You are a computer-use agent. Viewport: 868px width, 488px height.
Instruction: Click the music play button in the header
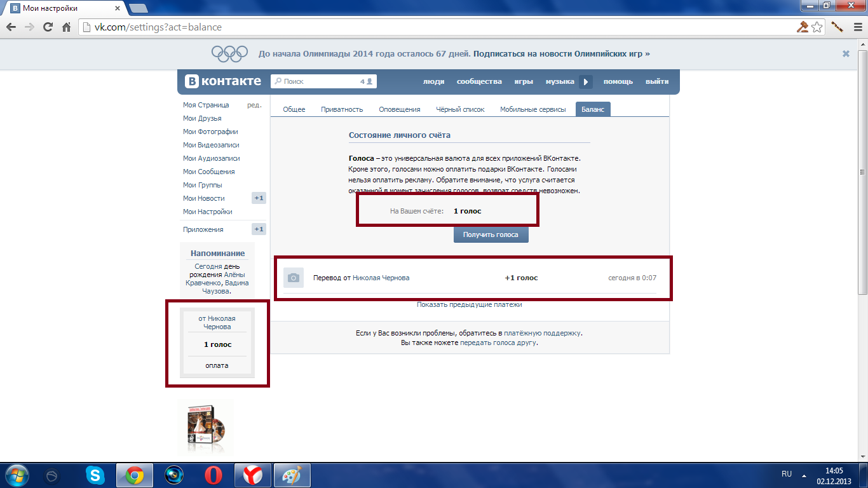pyautogui.click(x=586, y=81)
